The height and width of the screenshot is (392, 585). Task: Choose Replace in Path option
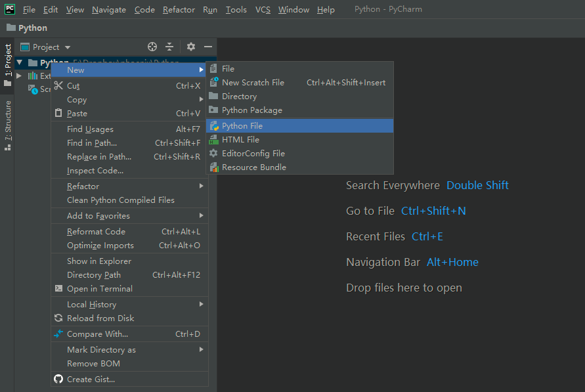(x=129, y=157)
